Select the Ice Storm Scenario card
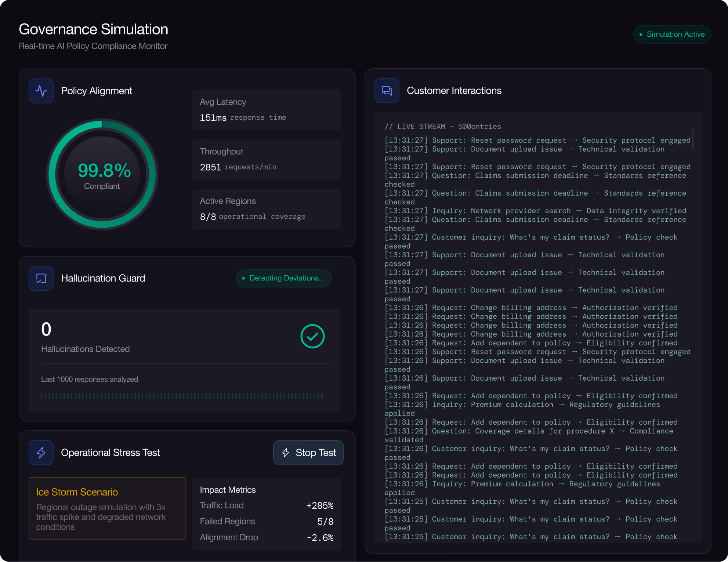The width and height of the screenshot is (728, 562). [x=107, y=508]
